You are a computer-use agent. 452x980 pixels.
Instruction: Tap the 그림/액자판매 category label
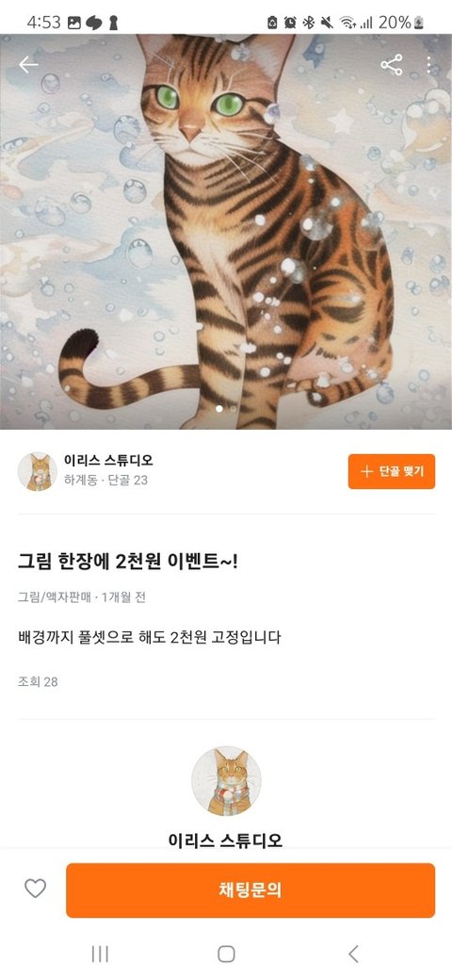click(54, 597)
